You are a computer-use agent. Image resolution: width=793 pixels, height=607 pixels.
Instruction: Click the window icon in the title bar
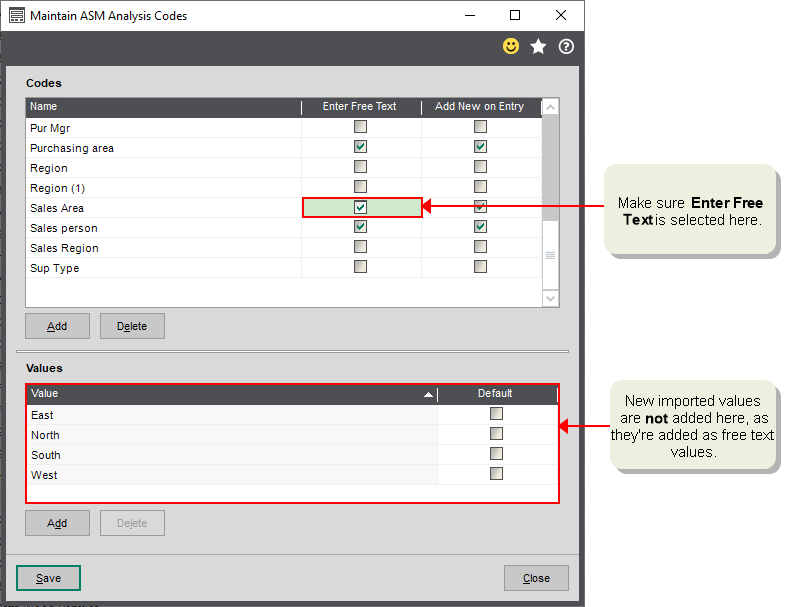[x=16, y=16]
